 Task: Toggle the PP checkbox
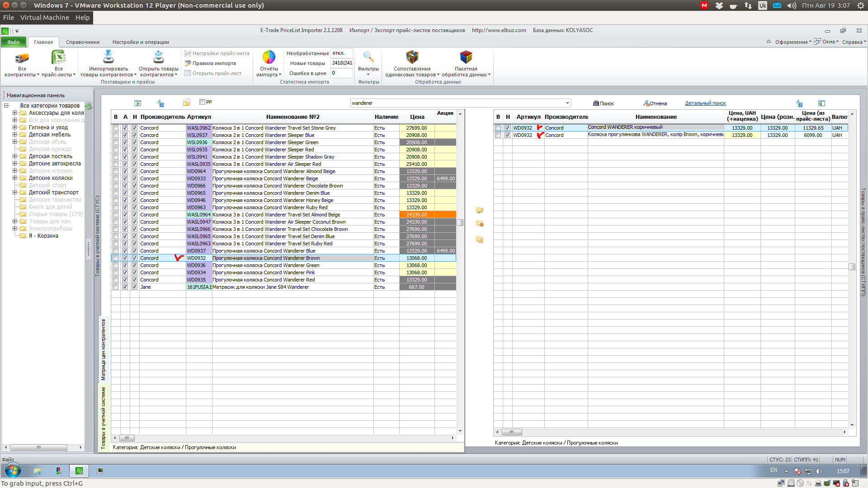click(202, 102)
